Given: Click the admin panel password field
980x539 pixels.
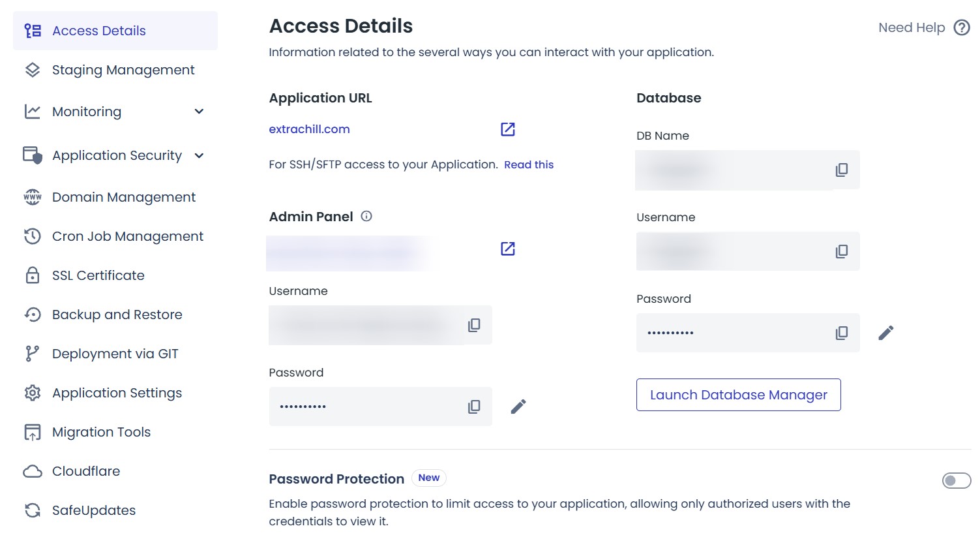Looking at the screenshot, I should 365,406.
